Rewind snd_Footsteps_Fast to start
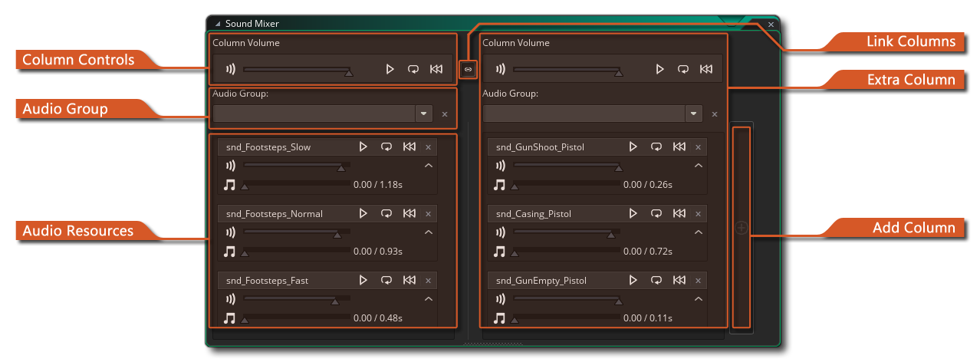This screenshot has width=980, height=362. pyautogui.click(x=409, y=280)
